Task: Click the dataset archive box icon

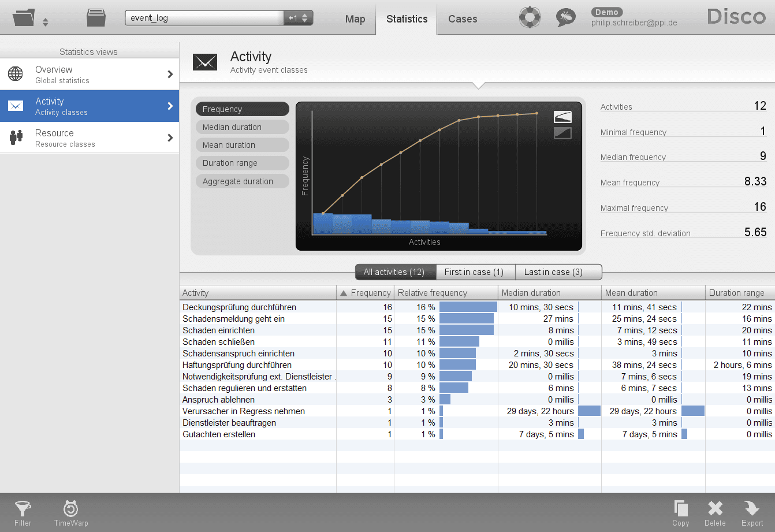Action: (x=96, y=18)
